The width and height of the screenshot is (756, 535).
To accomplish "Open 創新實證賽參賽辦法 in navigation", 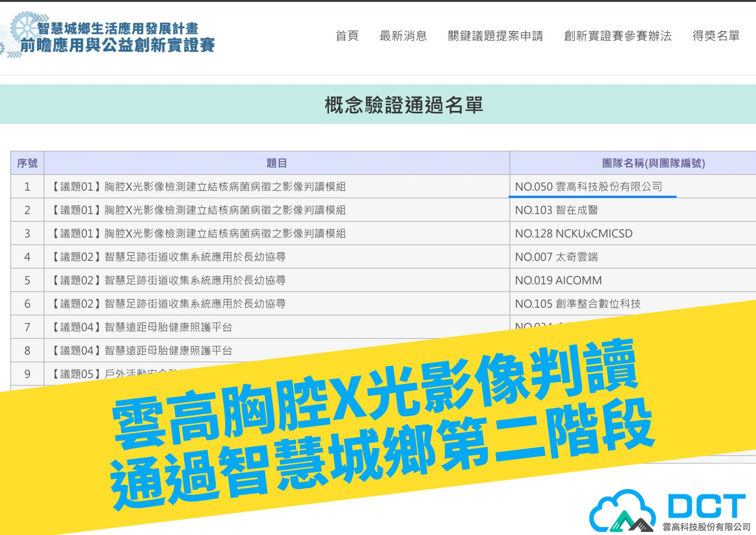I will tap(618, 36).
